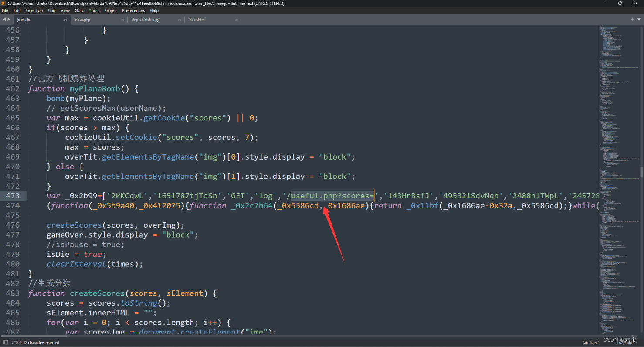Image resolution: width=644 pixels, height=347 pixels.
Task: Click the Sublime Text app icon in title bar
Action: (x=3, y=3)
